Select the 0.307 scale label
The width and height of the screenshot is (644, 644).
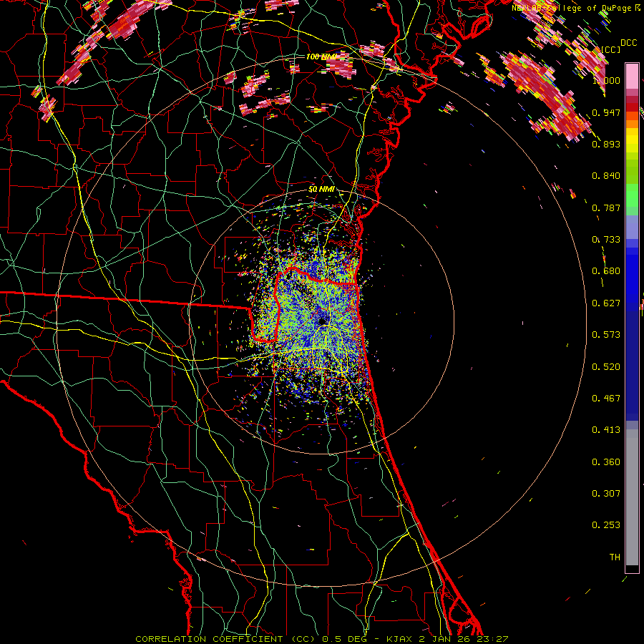tap(606, 494)
